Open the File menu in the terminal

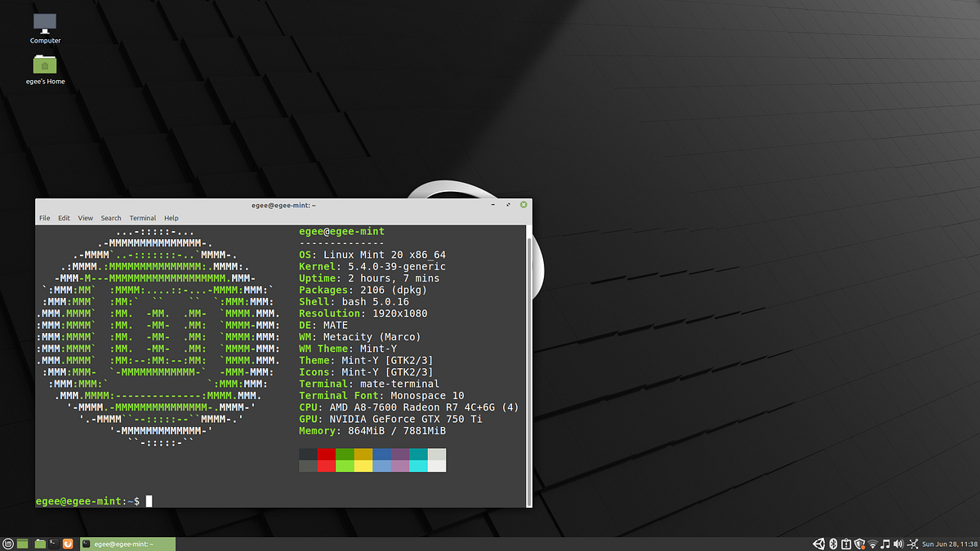[45, 218]
